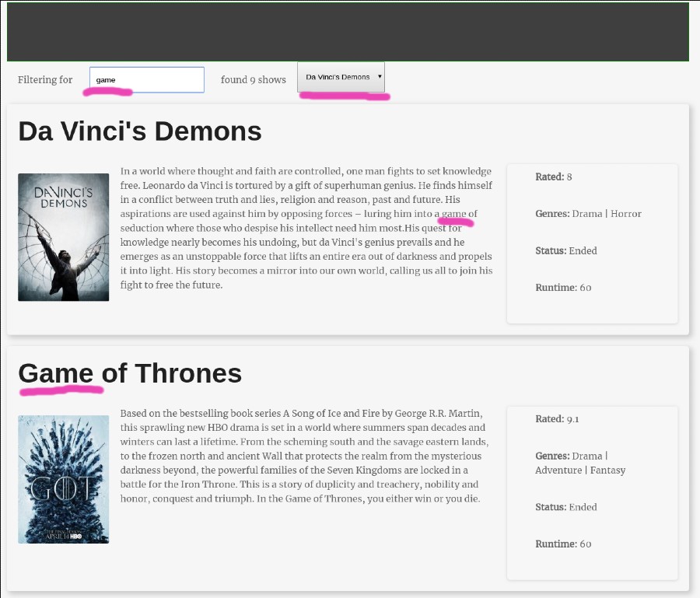Click the "Ended" status for Da Vinci's Demons
The image size is (700, 598).
tap(583, 250)
